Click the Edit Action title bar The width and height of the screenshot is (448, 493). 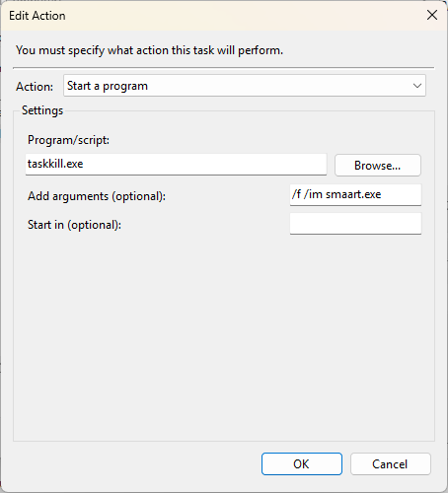point(210,16)
